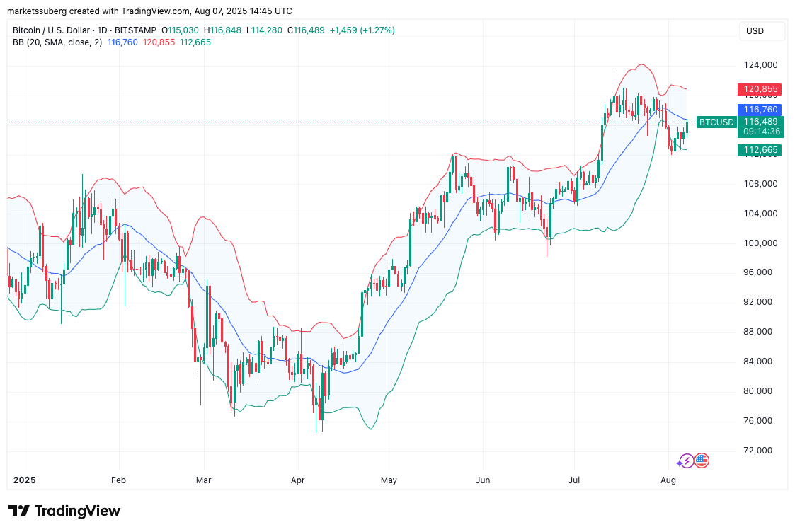Click the US flag economic event icon
Image resolution: width=795 pixels, height=532 pixels.
[702, 461]
